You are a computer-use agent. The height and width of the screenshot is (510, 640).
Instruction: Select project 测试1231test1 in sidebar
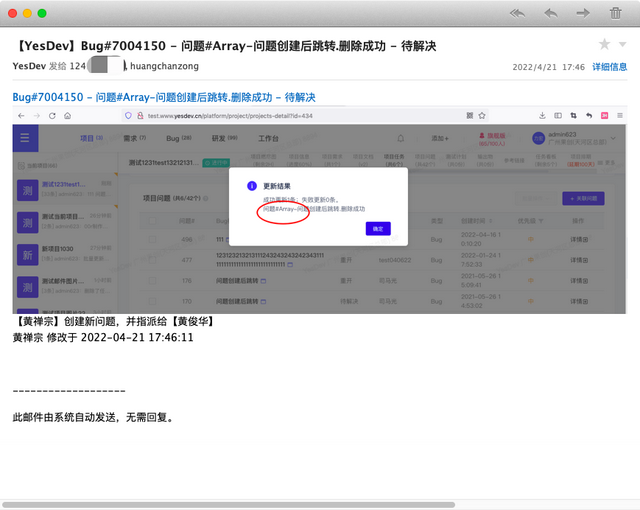65,190
